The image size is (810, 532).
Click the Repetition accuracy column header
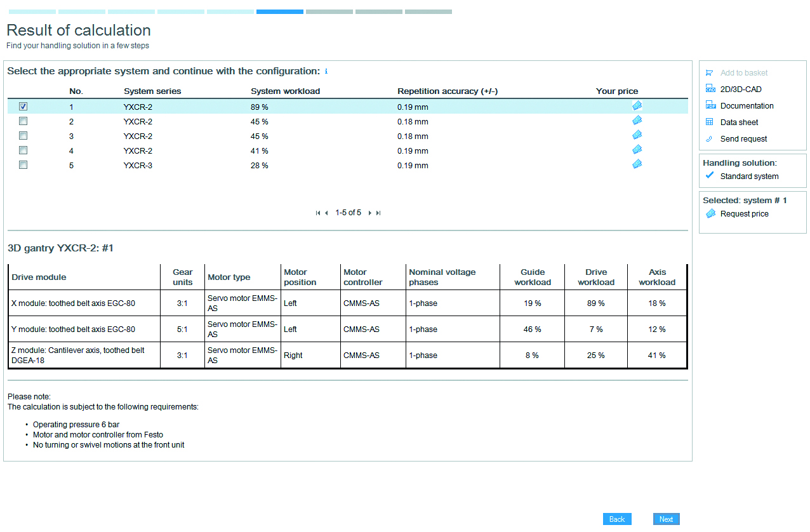pos(447,91)
